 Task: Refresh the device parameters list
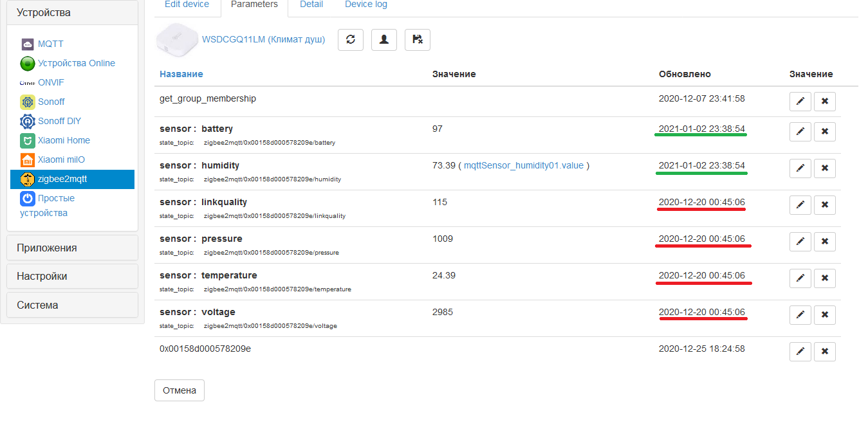351,39
